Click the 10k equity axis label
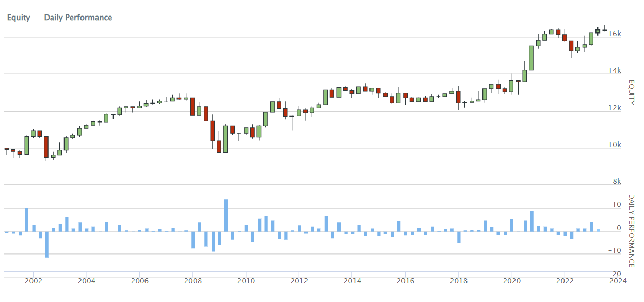 pyautogui.click(x=615, y=145)
